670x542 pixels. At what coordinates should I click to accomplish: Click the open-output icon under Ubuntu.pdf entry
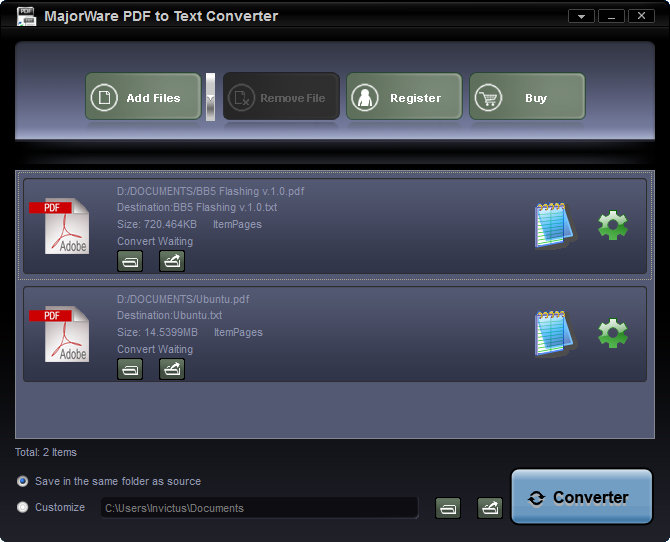tap(172, 369)
